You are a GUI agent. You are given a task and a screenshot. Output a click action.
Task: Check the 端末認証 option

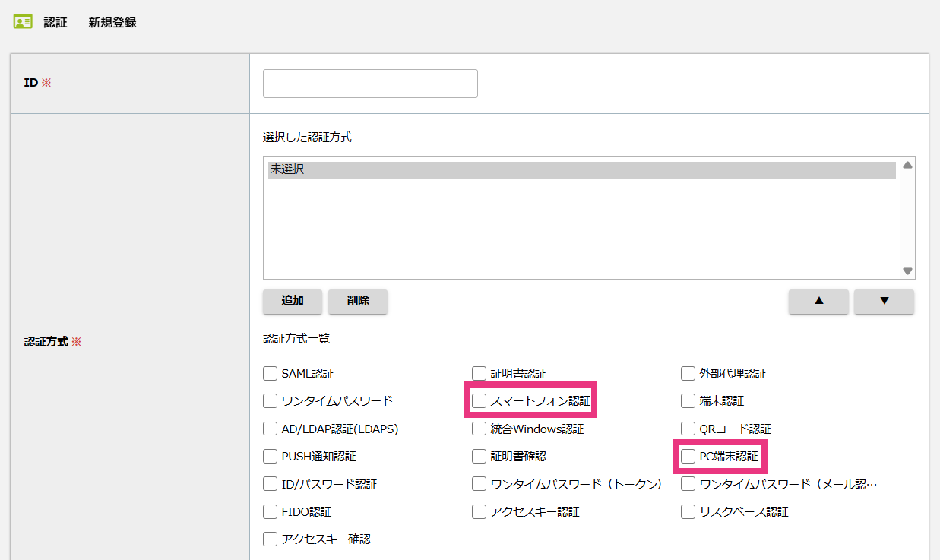(x=688, y=400)
